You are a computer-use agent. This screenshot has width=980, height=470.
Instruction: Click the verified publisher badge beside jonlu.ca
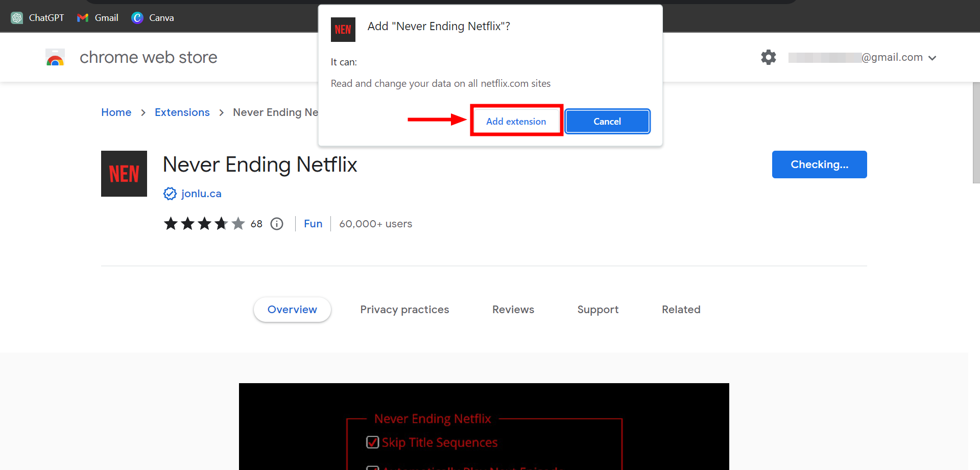click(x=170, y=193)
